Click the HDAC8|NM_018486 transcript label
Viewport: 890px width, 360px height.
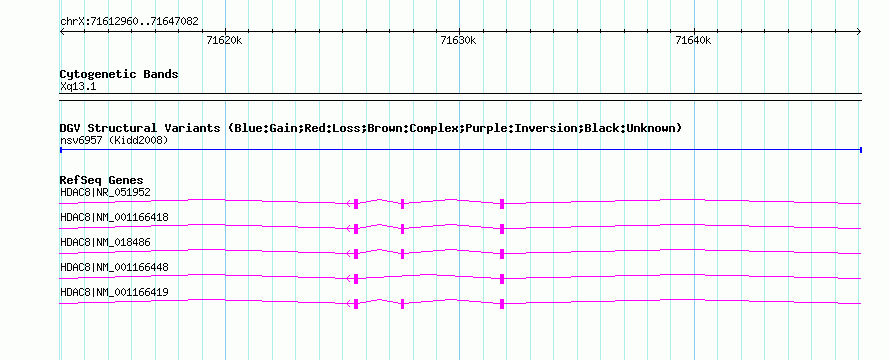tap(105, 242)
